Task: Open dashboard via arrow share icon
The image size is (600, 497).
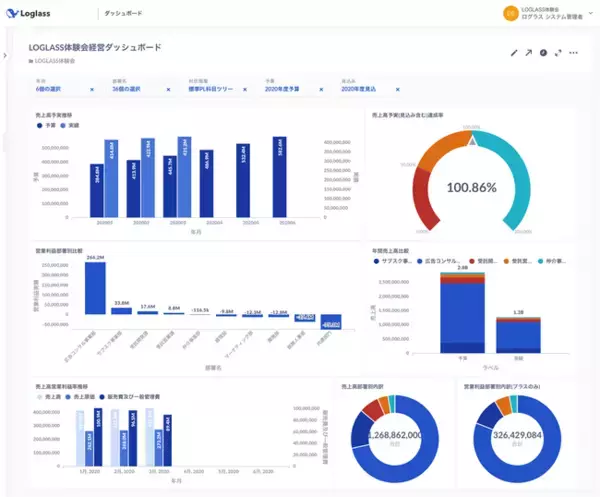Action: pyautogui.click(x=528, y=53)
